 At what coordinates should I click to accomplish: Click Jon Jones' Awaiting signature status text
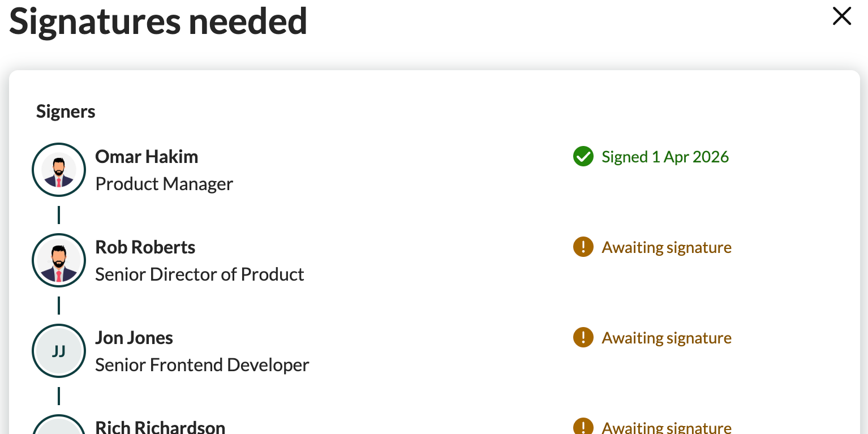coord(667,338)
